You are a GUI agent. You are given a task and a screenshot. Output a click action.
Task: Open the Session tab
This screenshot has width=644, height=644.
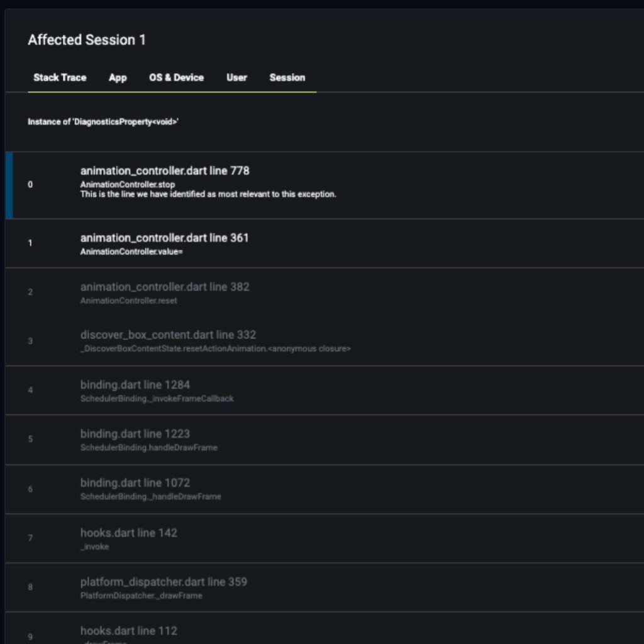[x=287, y=77]
